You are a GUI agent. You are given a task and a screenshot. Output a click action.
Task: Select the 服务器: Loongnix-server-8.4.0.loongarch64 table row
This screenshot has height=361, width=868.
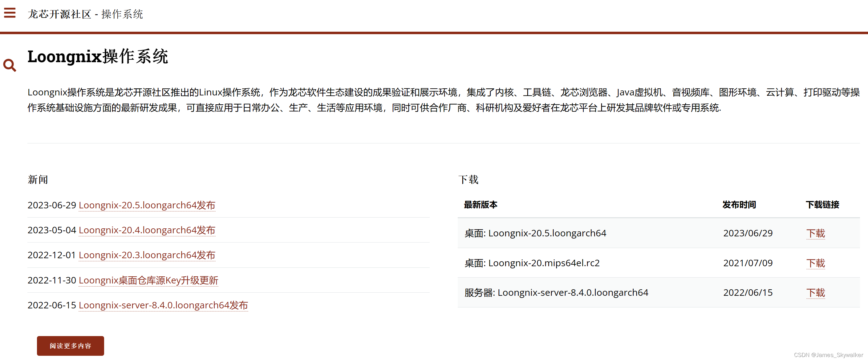pyautogui.click(x=556, y=293)
